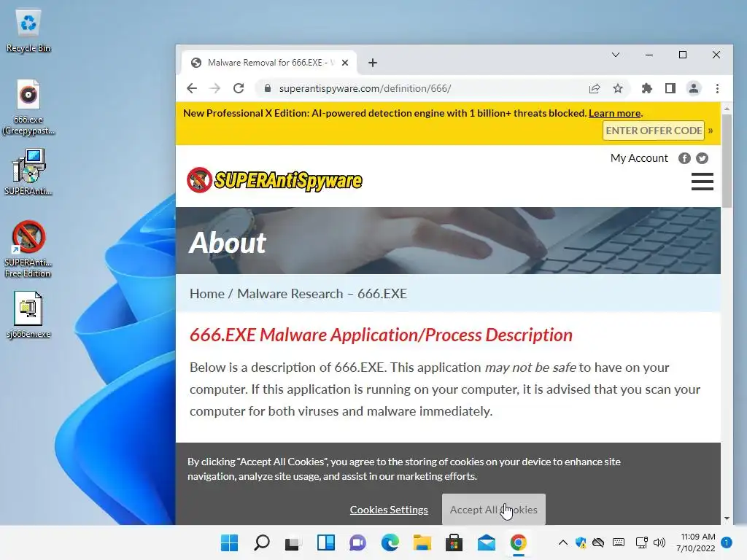Toggle Chrome side panel

pyautogui.click(x=670, y=88)
